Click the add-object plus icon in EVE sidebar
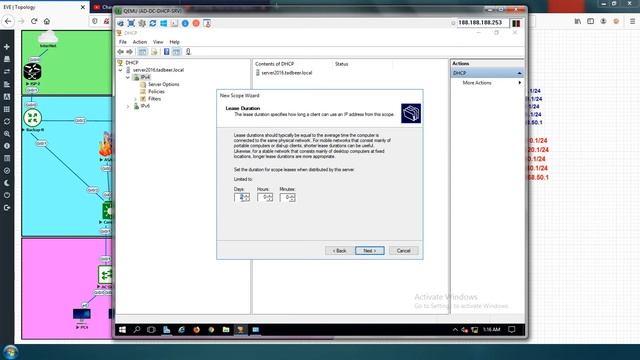Viewport: 640px width, 360px height. (7, 47)
